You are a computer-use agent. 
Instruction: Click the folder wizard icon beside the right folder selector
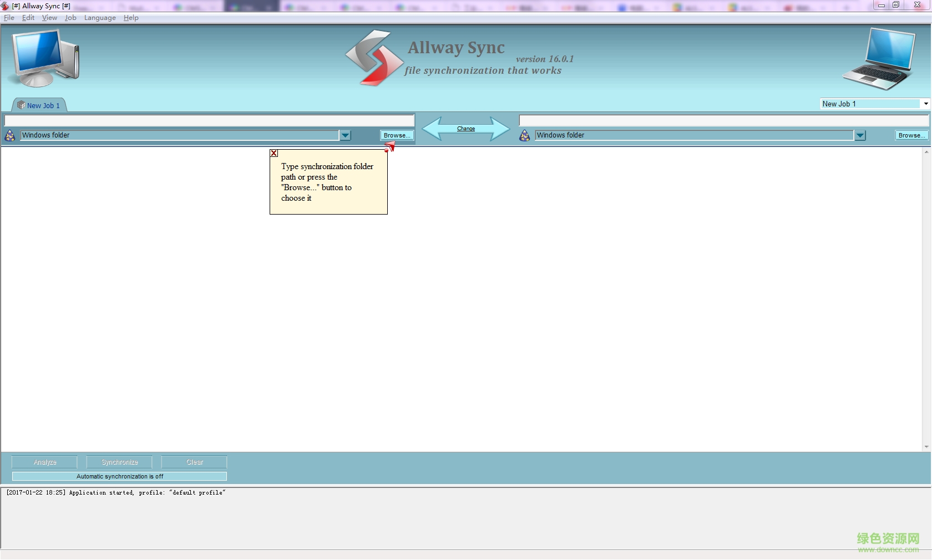[524, 135]
